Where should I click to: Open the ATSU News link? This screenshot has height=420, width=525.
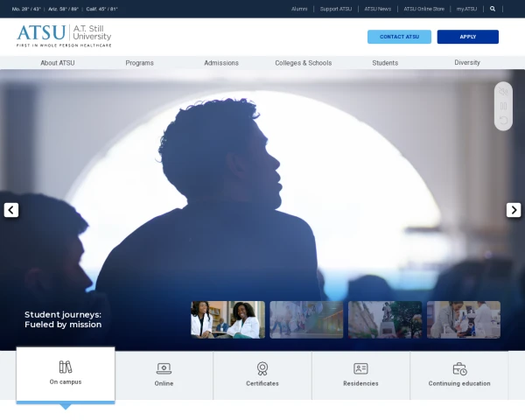(378, 9)
